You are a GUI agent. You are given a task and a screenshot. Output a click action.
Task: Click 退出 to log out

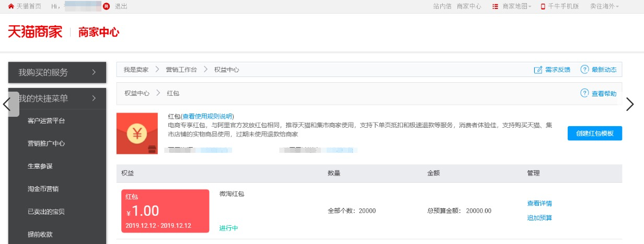click(x=121, y=6)
